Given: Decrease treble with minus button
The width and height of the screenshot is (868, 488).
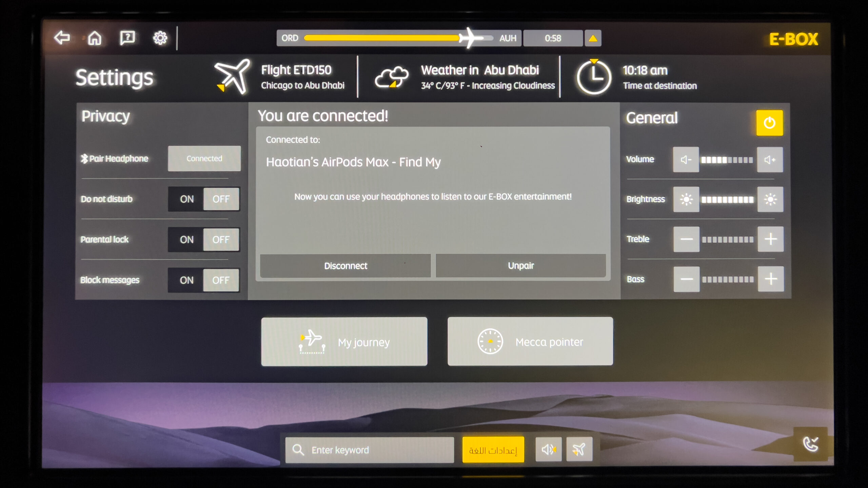Looking at the screenshot, I should (x=686, y=239).
